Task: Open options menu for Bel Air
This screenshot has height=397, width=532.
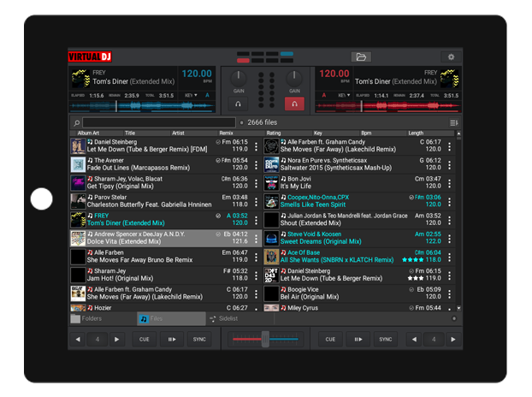Action: coord(450,293)
